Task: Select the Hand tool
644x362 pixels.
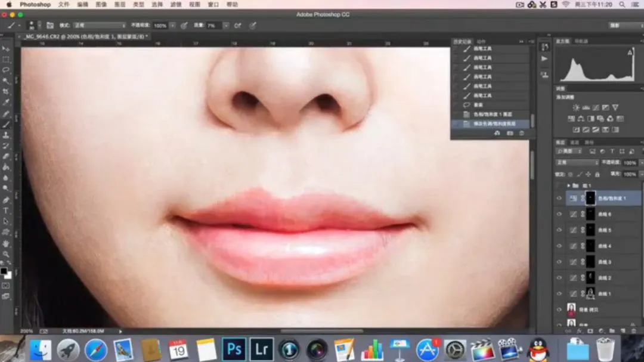Action: point(6,243)
